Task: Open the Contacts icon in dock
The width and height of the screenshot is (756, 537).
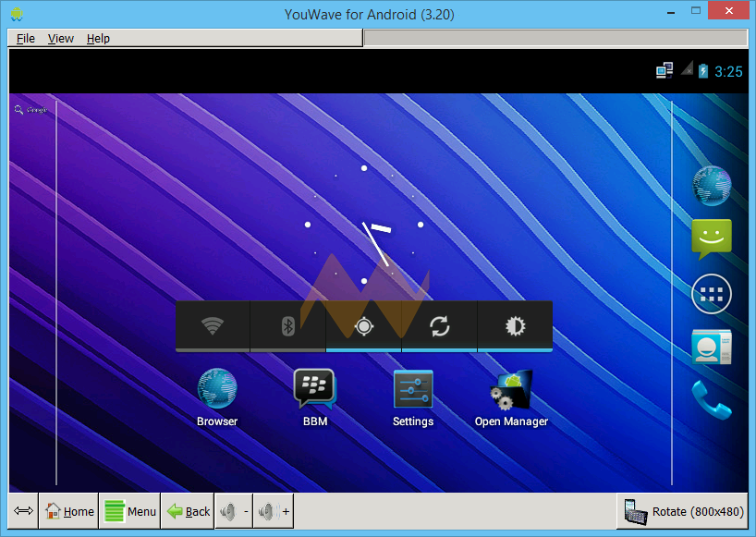Action: (x=712, y=347)
